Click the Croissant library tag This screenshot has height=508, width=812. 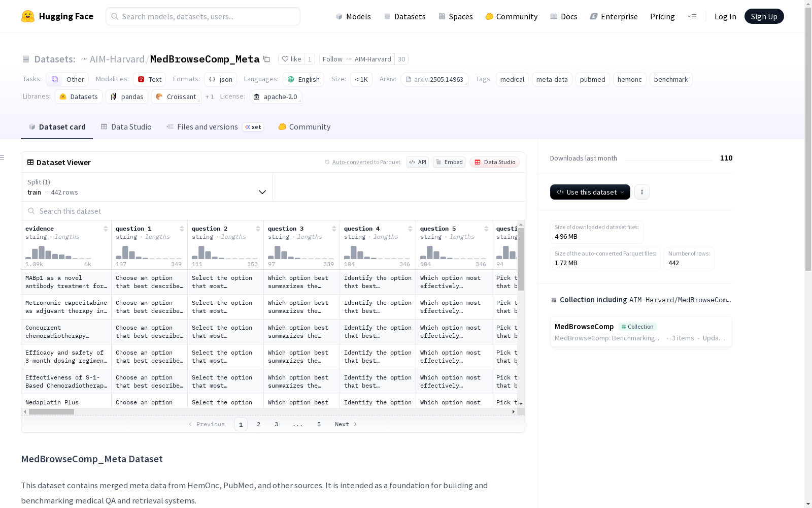[x=176, y=97]
